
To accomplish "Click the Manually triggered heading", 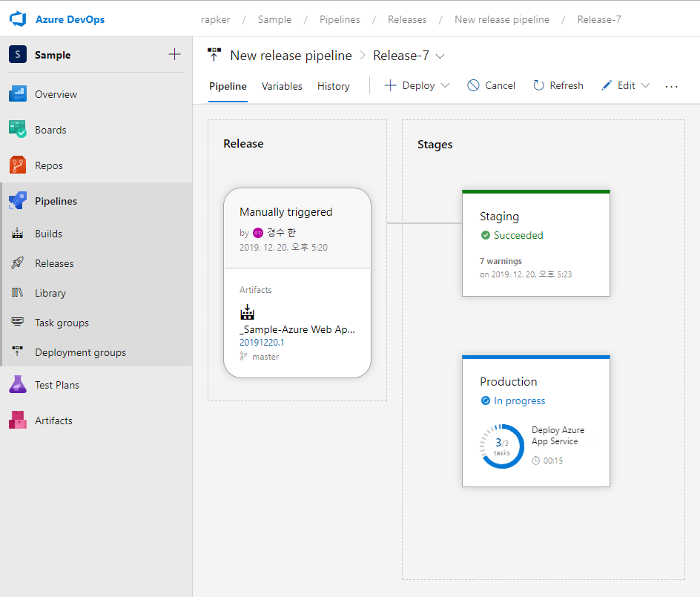I will coord(285,211).
